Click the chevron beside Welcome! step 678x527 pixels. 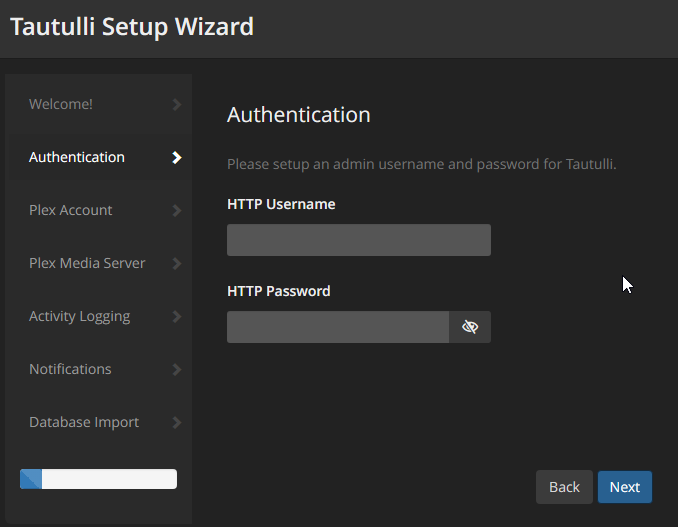[177, 104]
